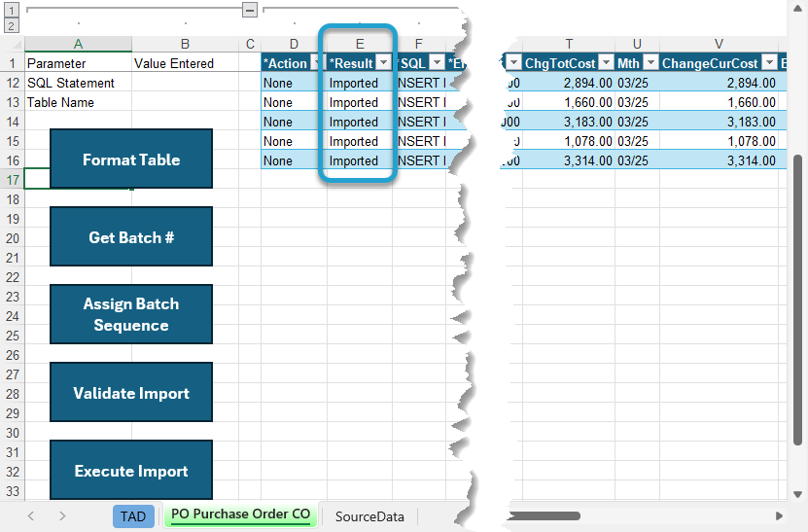This screenshot has width=808, height=532.
Task: Click None cell in row 13
Action: [x=294, y=102]
